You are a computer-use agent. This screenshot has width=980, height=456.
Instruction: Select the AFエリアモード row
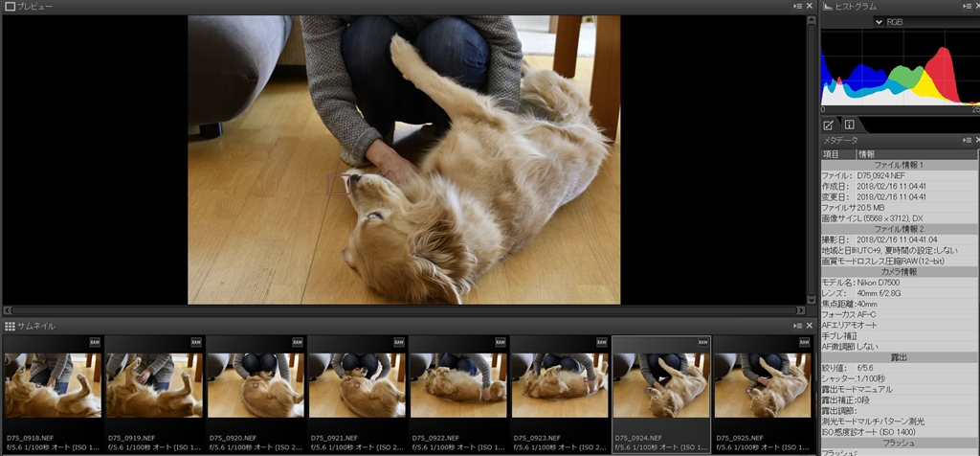click(x=899, y=326)
